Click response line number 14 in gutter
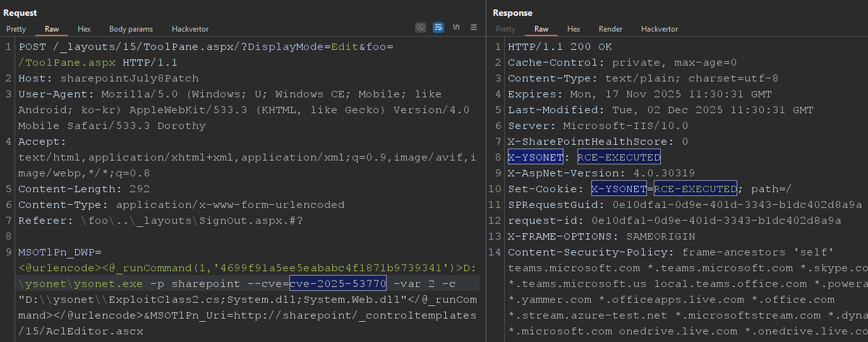Image resolution: width=868 pixels, height=342 pixels. 495,252
